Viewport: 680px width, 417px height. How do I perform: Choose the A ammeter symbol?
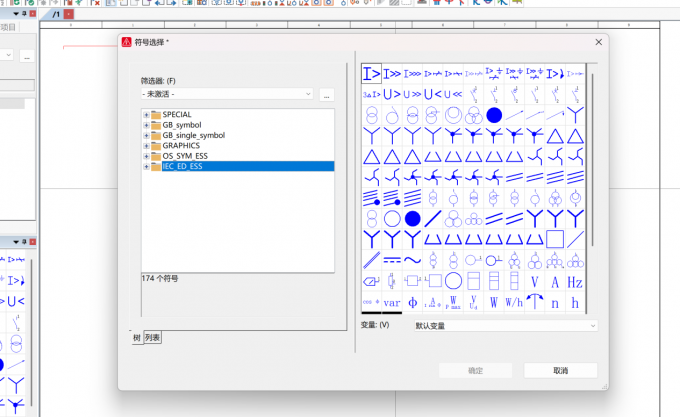(555, 282)
